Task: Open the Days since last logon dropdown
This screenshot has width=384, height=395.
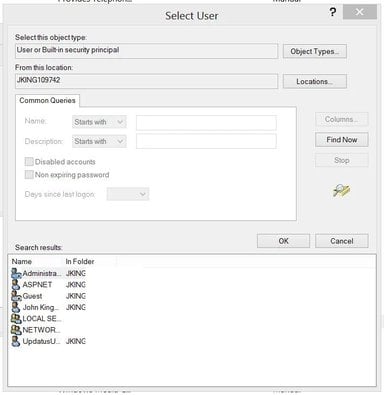Action: point(128,194)
